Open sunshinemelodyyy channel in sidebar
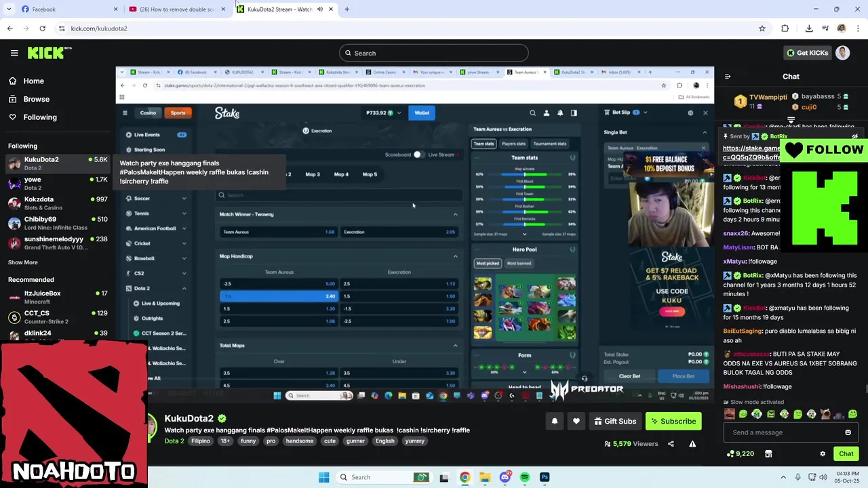The image size is (868, 488). [x=58, y=243]
